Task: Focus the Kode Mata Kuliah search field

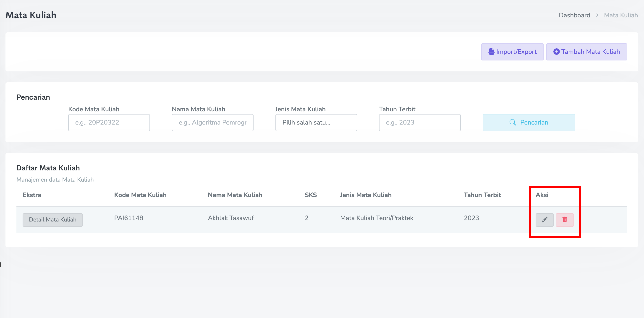Action: click(x=109, y=123)
